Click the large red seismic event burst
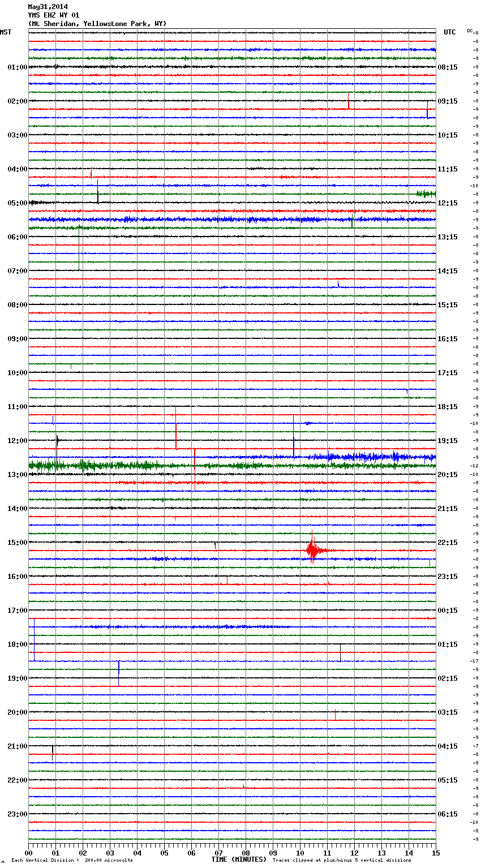 point(313,550)
